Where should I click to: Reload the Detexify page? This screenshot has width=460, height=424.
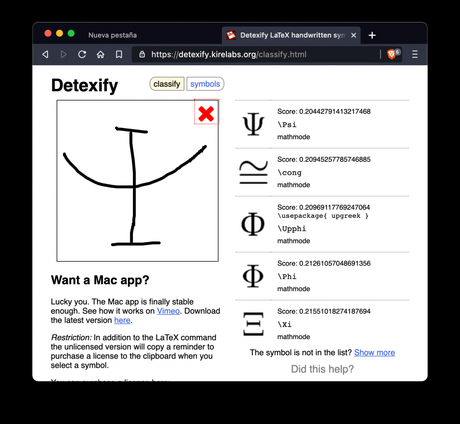pos(82,54)
